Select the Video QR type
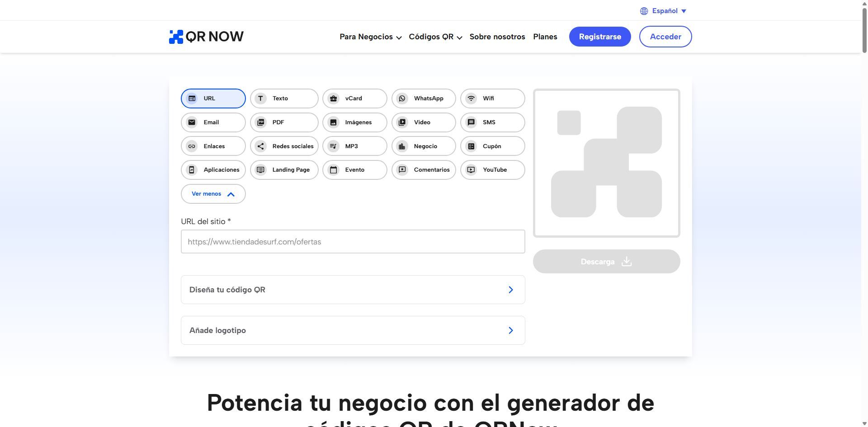 pyautogui.click(x=424, y=122)
